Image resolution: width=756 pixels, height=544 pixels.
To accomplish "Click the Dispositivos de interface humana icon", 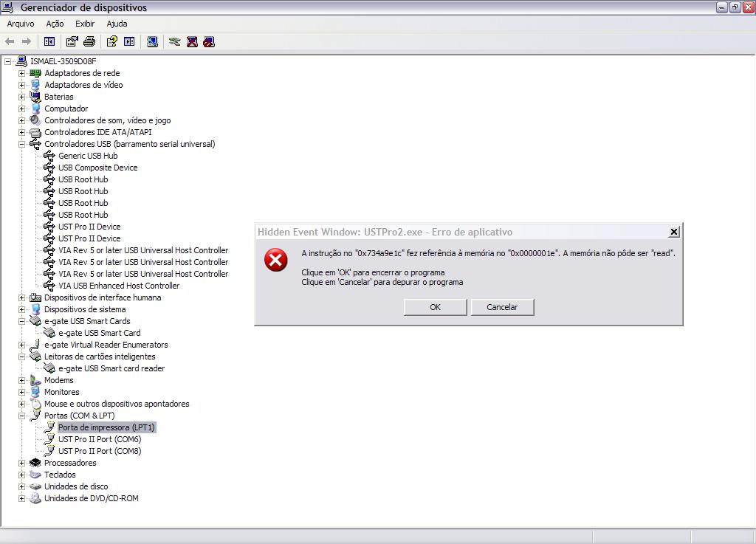I will click(35, 297).
